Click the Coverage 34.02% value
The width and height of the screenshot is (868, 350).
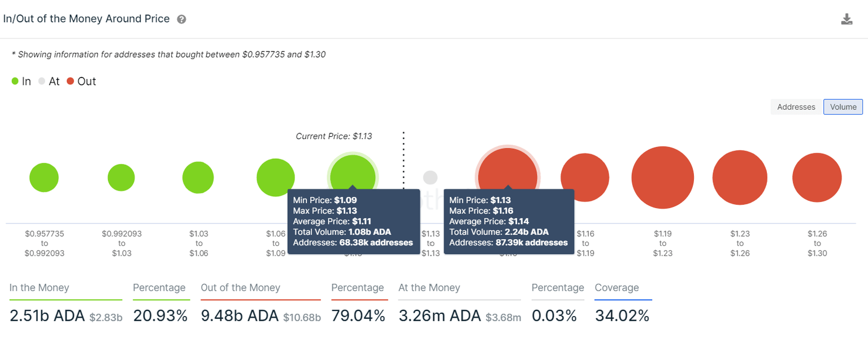[622, 316]
